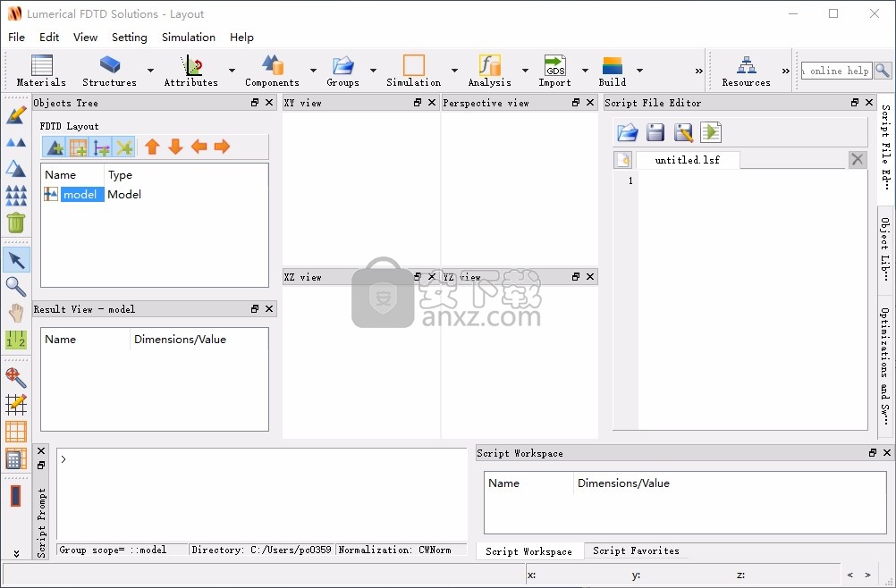Show more toolbar items after Build
896x588 pixels.
pyautogui.click(x=699, y=71)
